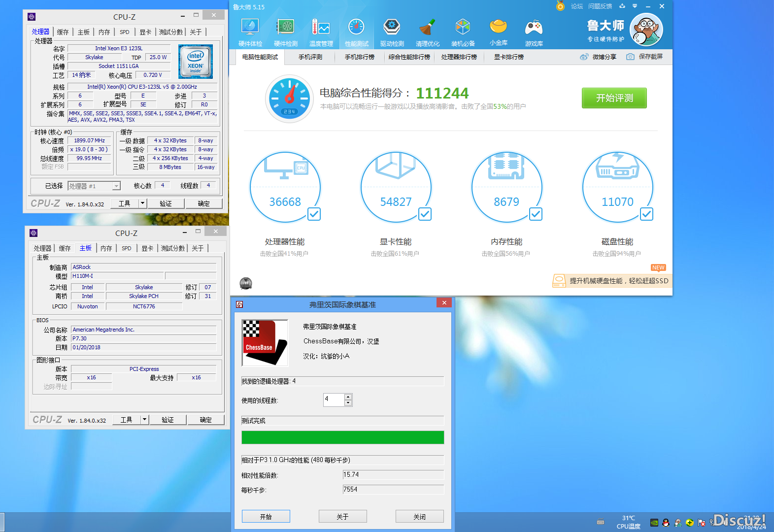
Task: Open the driver detection icon
Action: tap(392, 27)
